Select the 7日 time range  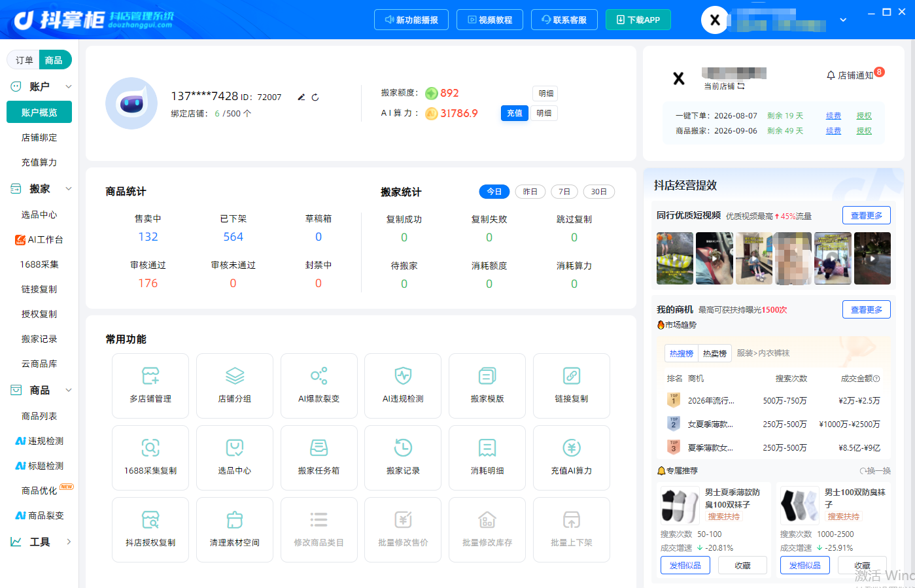tap(564, 192)
